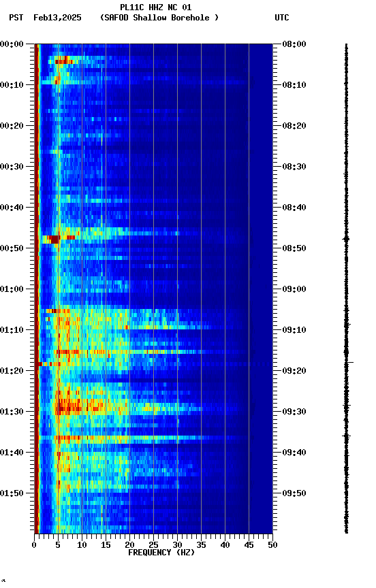Click the '08:10' UTC time label
The height and width of the screenshot is (588, 376).
(294, 85)
